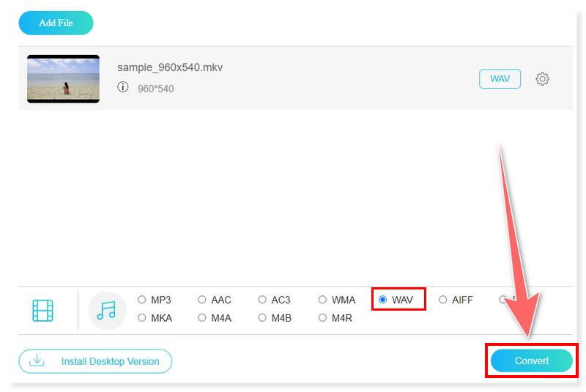
Task: Click the WAV output format badge
Action: (x=500, y=79)
